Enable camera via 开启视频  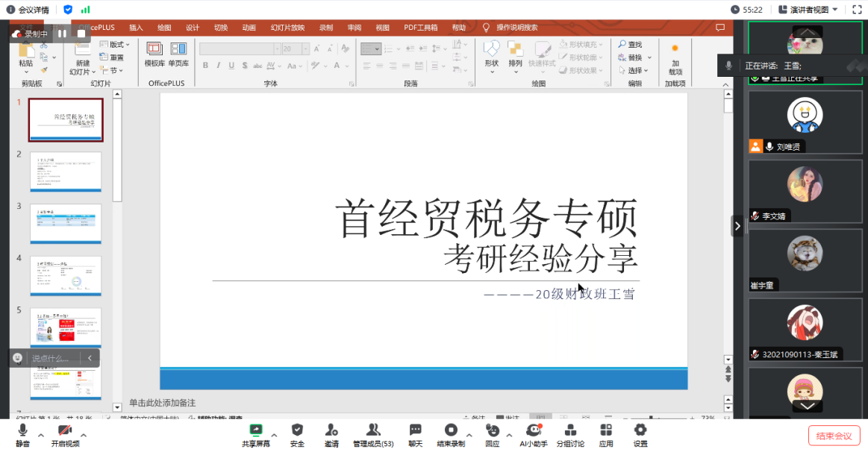pyautogui.click(x=67, y=433)
